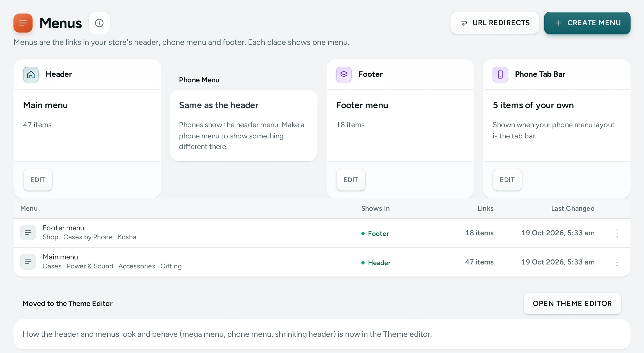Click the Footer menu row list icon

28,233
